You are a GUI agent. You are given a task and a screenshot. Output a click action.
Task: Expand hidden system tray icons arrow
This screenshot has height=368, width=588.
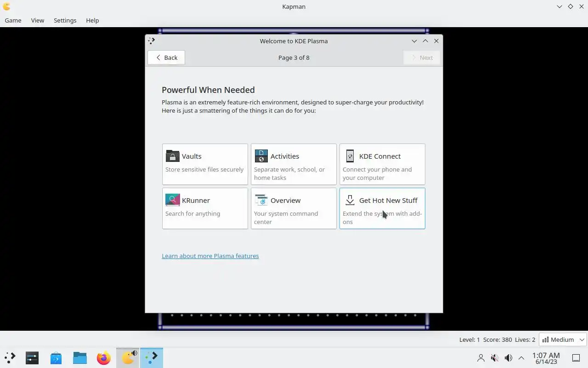(x=521, y=357)
